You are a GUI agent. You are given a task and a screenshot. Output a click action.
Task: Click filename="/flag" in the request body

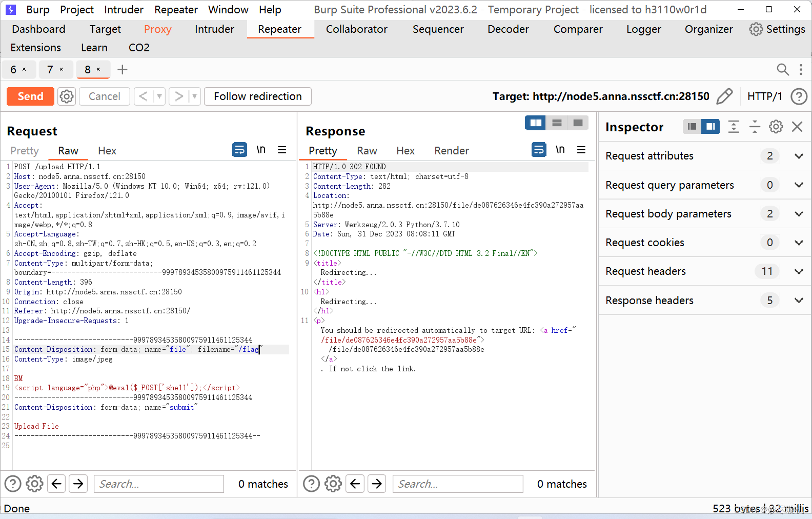pyautogui.click(x=230, y=349)
